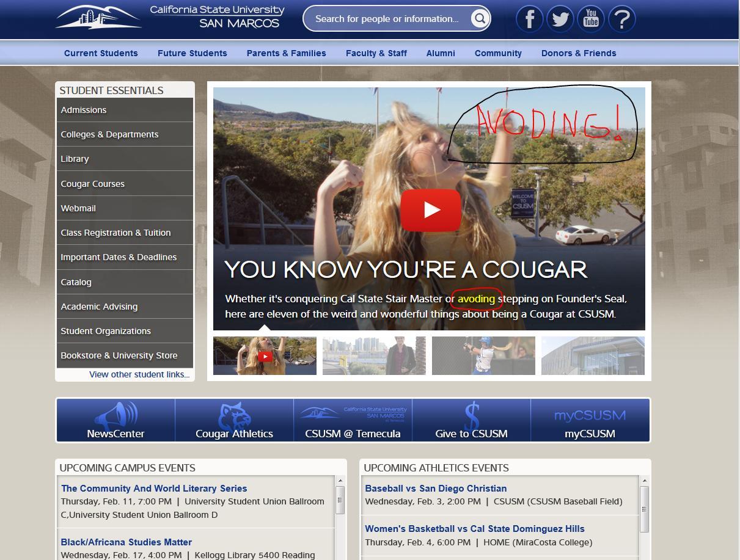The width and height of the screenshot is (740, 560).
Task: Click View other student links
Action: (139, 374)
